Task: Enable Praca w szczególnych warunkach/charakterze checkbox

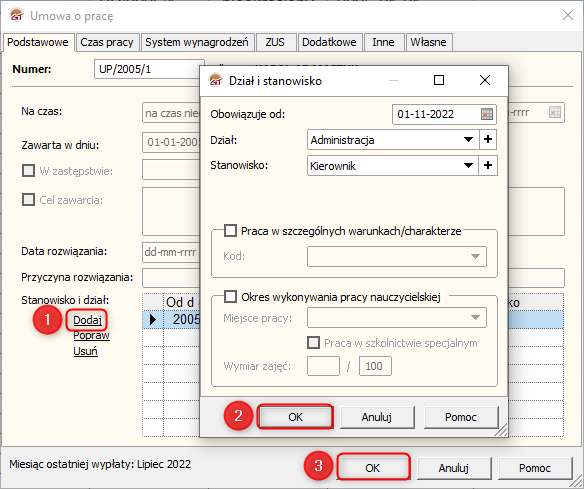Action: coord(230,231)
